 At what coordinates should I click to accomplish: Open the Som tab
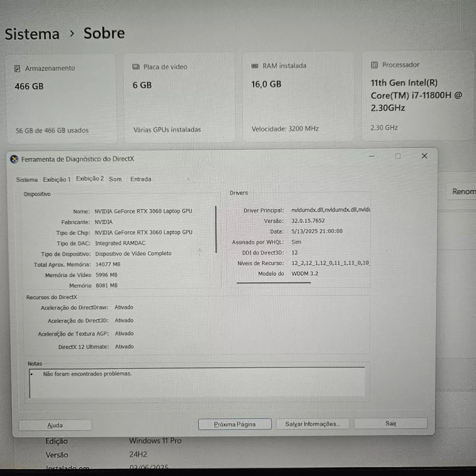(115, 179)
